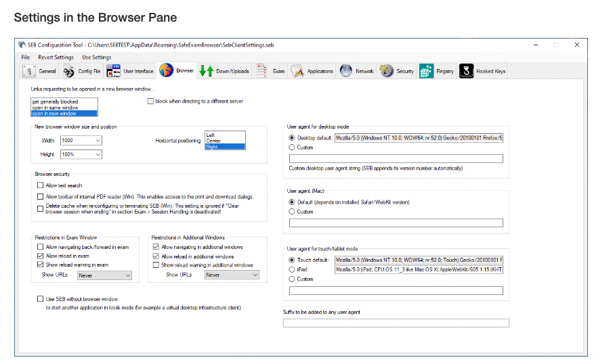The height and width of the screenshot is (364, 613).
Task: Switch to the Network tab label
Action: pyautogui.click(x=364, y=72)
